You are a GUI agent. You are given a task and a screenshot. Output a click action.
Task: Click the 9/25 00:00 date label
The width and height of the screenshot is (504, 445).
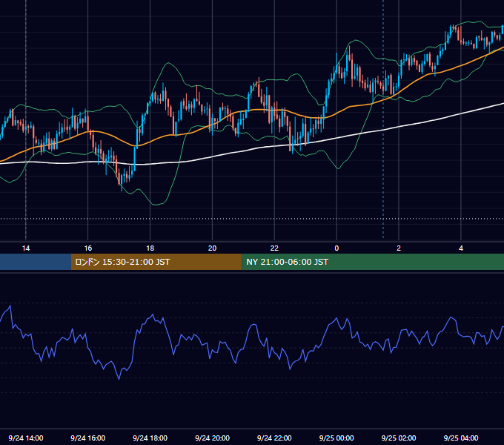pos(336,438)
